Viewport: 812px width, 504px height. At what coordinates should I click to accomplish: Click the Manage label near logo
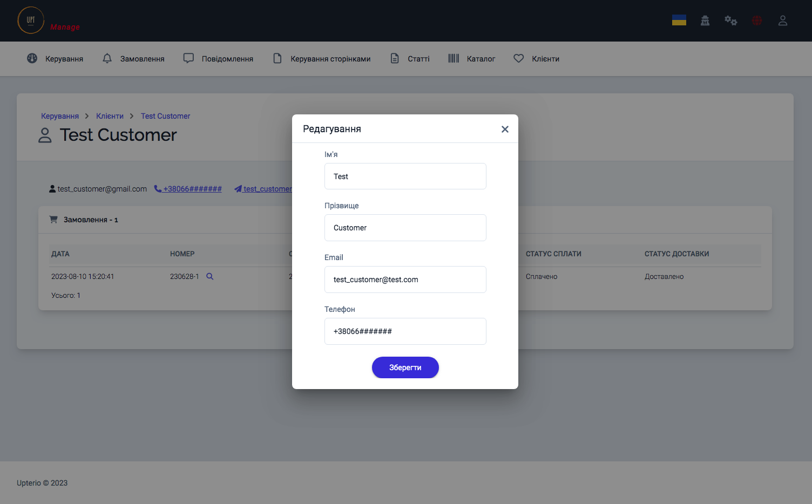(x=65, y=27)
